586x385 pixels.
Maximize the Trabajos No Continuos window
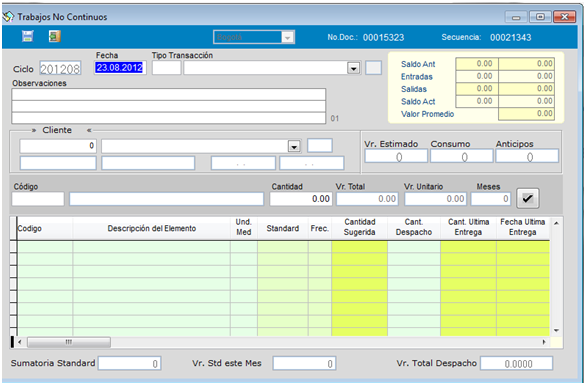pyautogui.click(x=540, y=17)
